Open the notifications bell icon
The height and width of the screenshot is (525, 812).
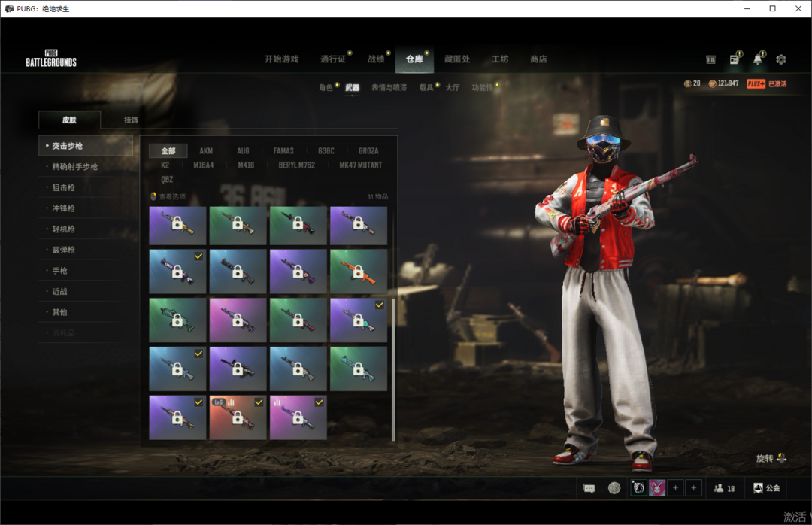tap(758, 59)
